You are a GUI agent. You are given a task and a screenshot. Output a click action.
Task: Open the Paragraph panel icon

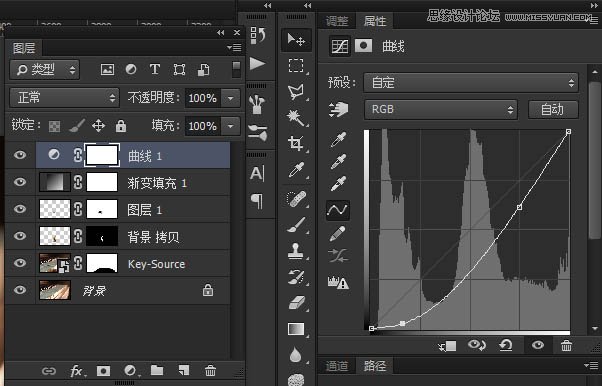click(x=257, y=201)
